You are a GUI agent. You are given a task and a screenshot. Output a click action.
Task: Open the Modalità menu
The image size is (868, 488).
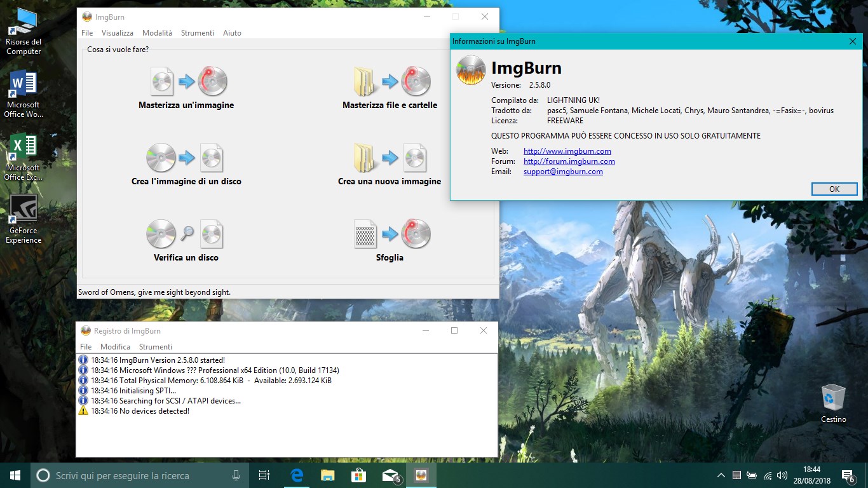[157, 33]
